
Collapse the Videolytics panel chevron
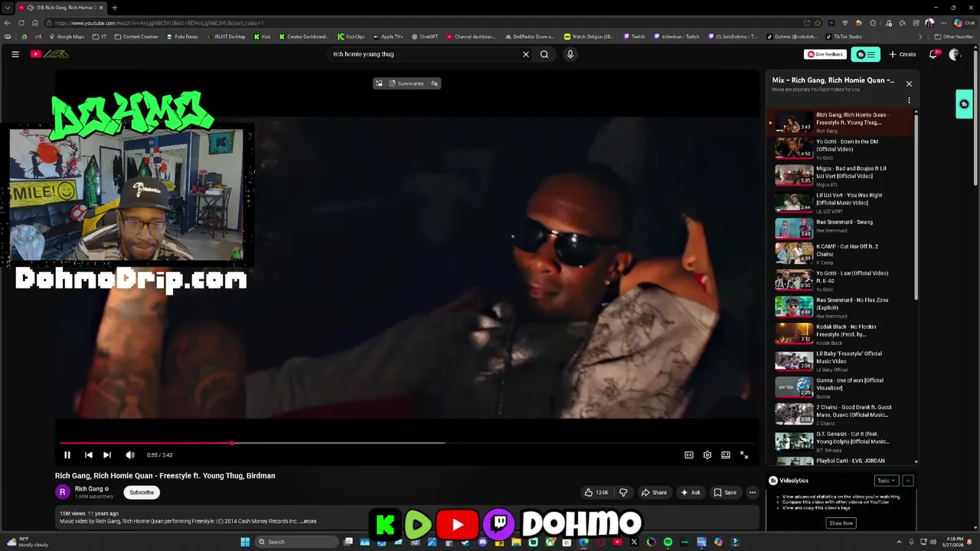click(x=908, y=481)
